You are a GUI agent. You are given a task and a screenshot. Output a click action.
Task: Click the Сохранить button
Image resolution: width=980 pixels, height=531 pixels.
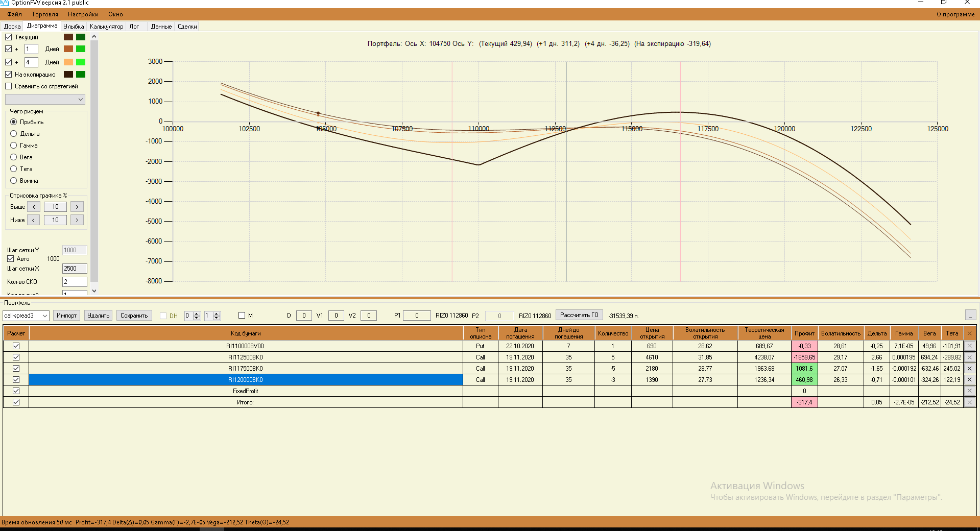(x=134, y=316)
